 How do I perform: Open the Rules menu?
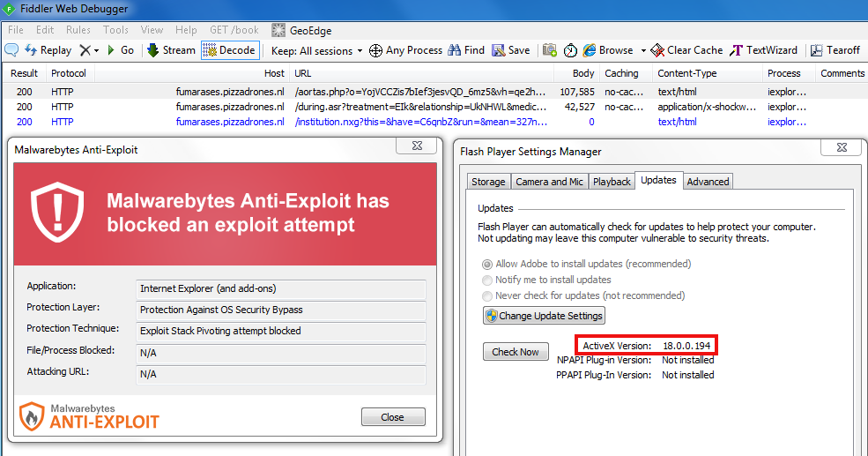point(78,30)
